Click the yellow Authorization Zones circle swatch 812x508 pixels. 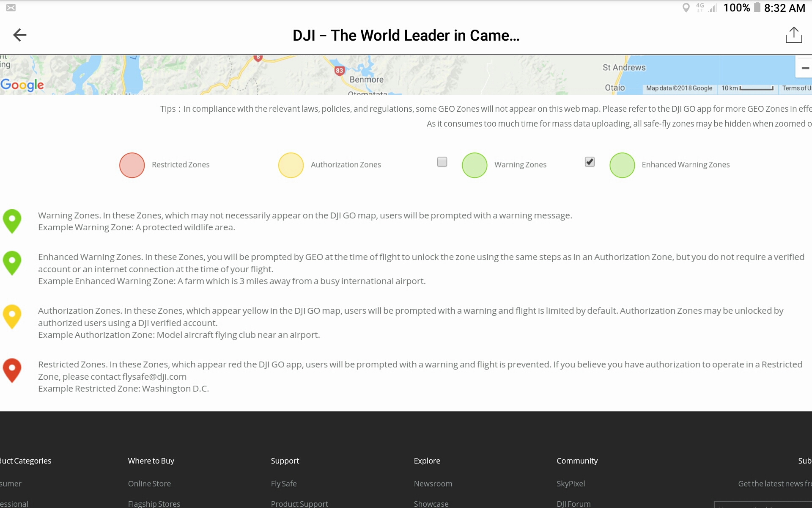point(291,165)
